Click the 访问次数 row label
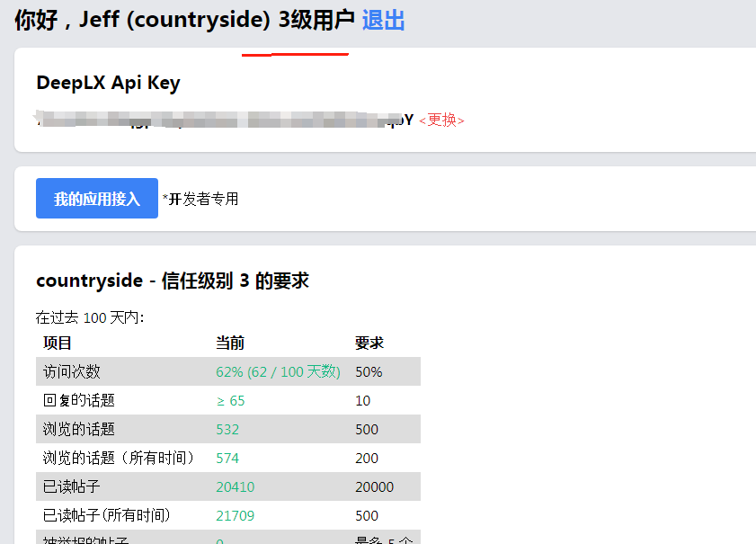The width and height of the screenshot is (756, 544). point(71,371)
